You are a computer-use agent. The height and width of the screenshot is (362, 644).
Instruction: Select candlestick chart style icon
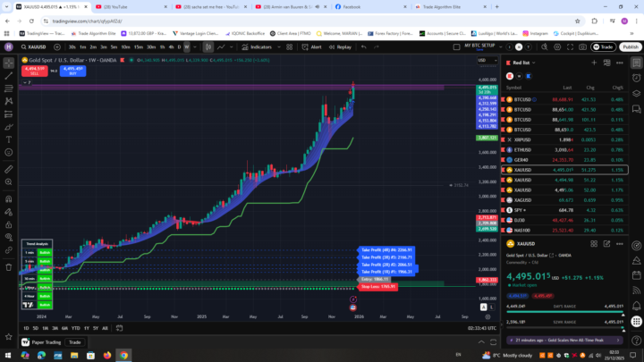(x=208, y=47)
